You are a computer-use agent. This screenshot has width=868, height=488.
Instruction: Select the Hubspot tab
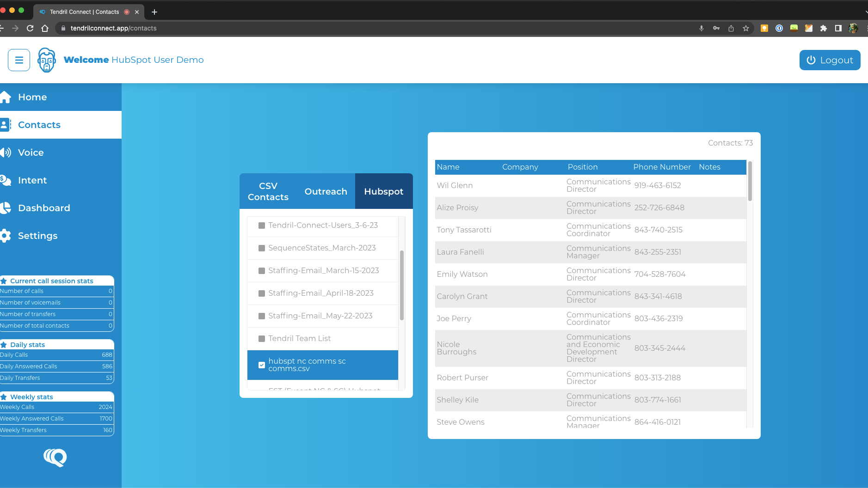[383, 191]
